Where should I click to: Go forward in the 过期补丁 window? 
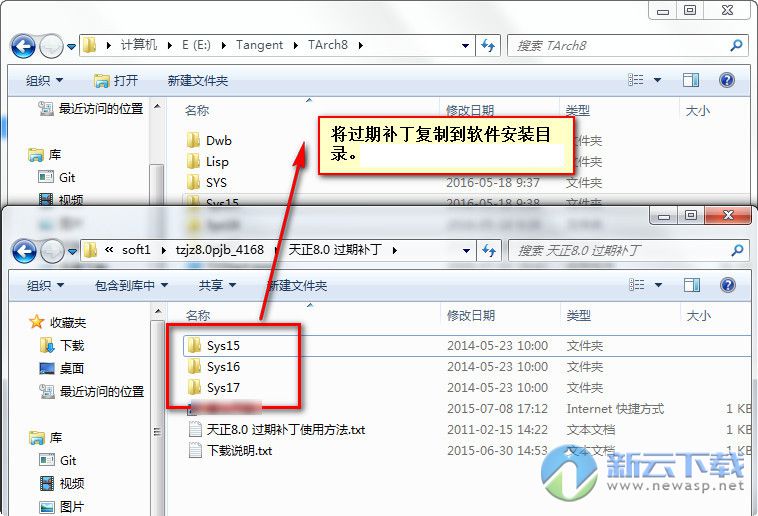point(52,251)
